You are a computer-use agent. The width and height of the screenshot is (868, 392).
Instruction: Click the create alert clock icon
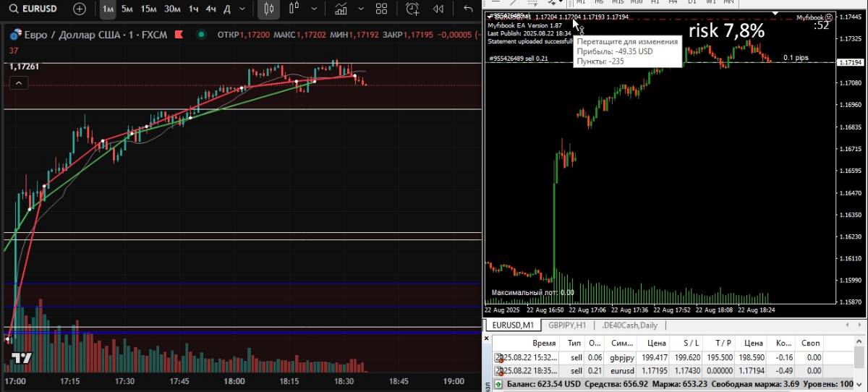point(412,9)
